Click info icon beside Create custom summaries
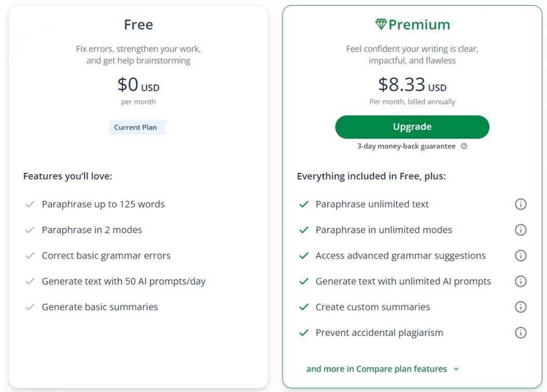547x392 pixels. (520, 307)
